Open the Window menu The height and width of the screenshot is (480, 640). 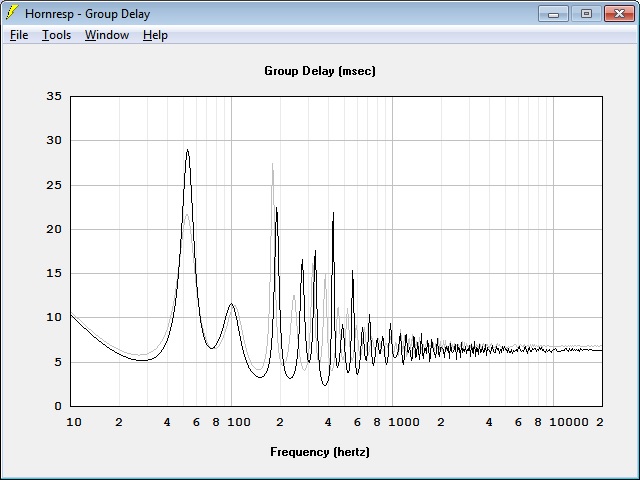tap(107, 35)
